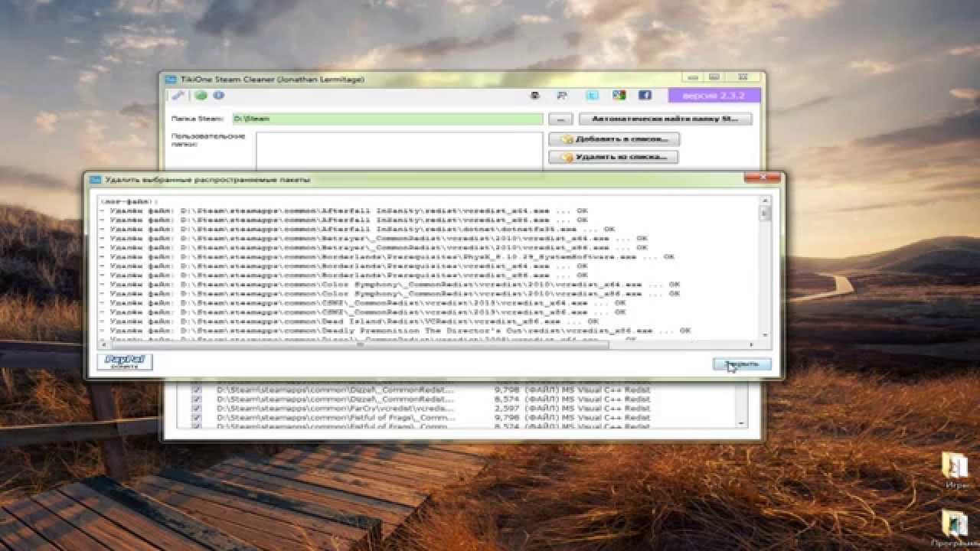Click the log's vertical scrollbar thumb
Screen dimensions: 980x551
764,214
